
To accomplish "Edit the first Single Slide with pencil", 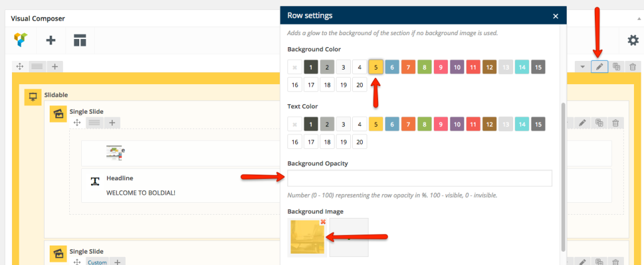I will [582, 122].
